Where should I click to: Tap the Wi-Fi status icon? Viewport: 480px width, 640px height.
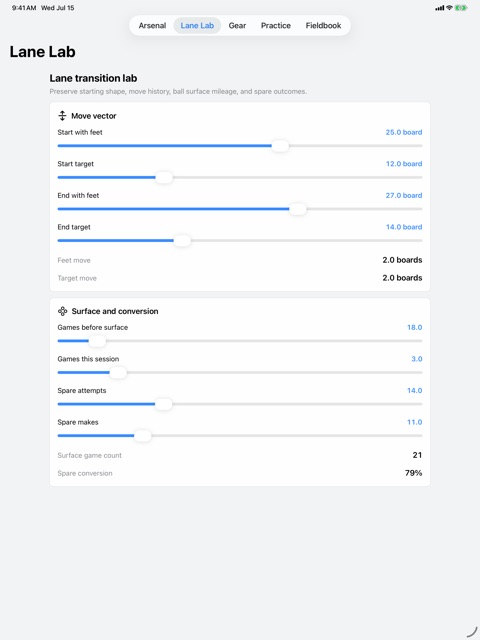[x=449, y=8]
